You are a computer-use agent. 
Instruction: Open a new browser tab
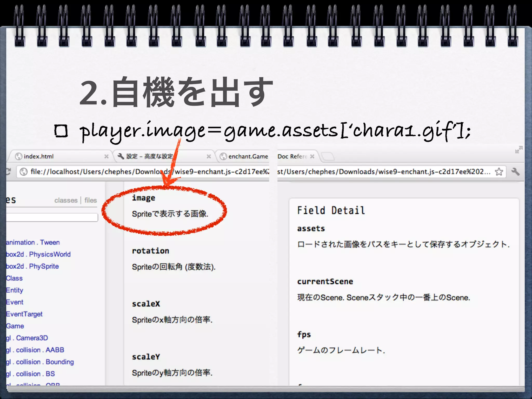pos(328,157)
